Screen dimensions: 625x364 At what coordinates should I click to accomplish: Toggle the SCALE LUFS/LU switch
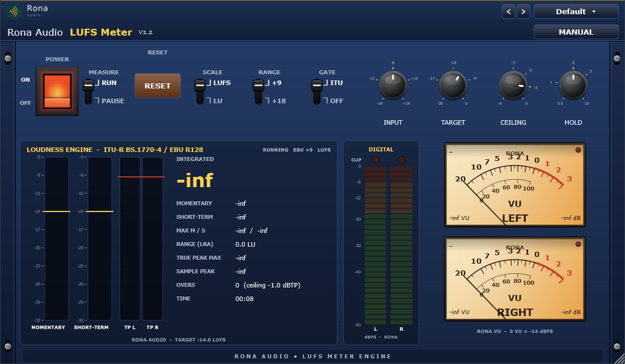click(200, 92)
